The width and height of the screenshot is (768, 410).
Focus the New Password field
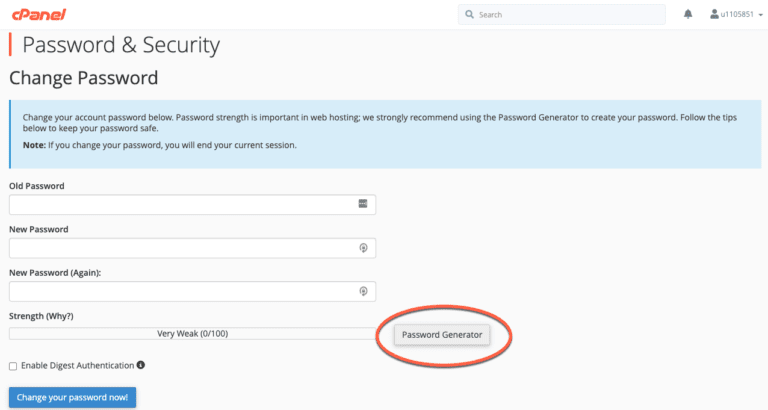point(192,248)
